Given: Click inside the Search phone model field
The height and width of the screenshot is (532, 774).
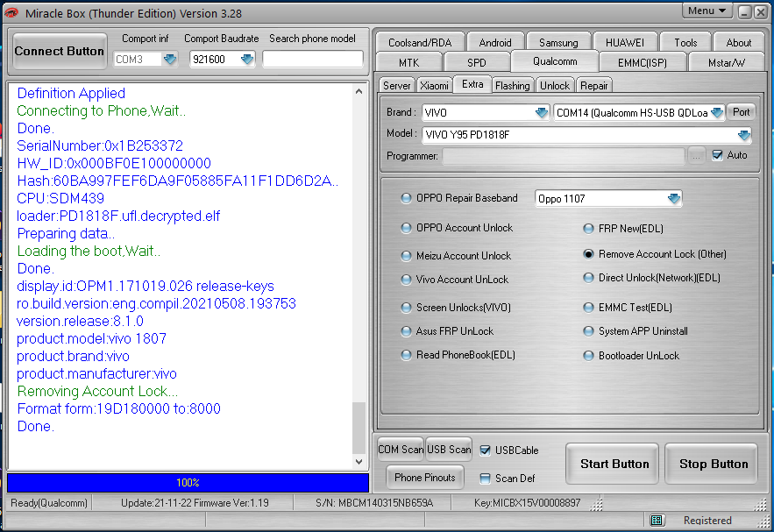Looking at the screenshot, I should point(312,60).
